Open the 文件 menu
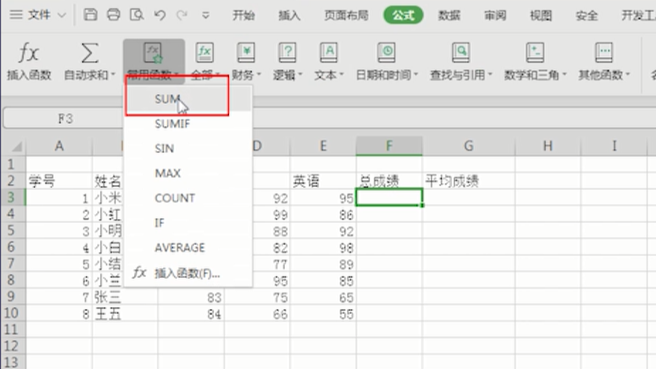Viewport: 656px width, 369px height. coord(39,15)
